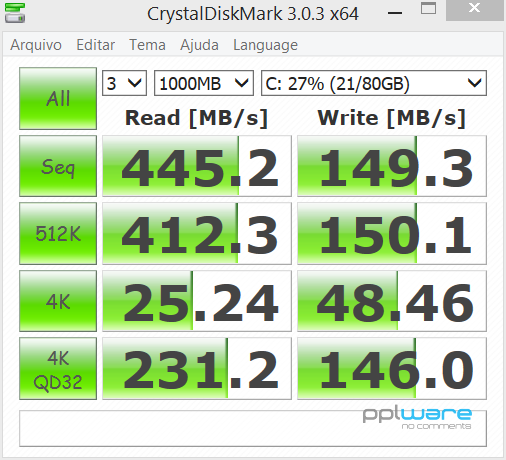Viewport: 506px width, 460px height.
Task: Select the 4K write result 48.46
Action: coord(392,301)
